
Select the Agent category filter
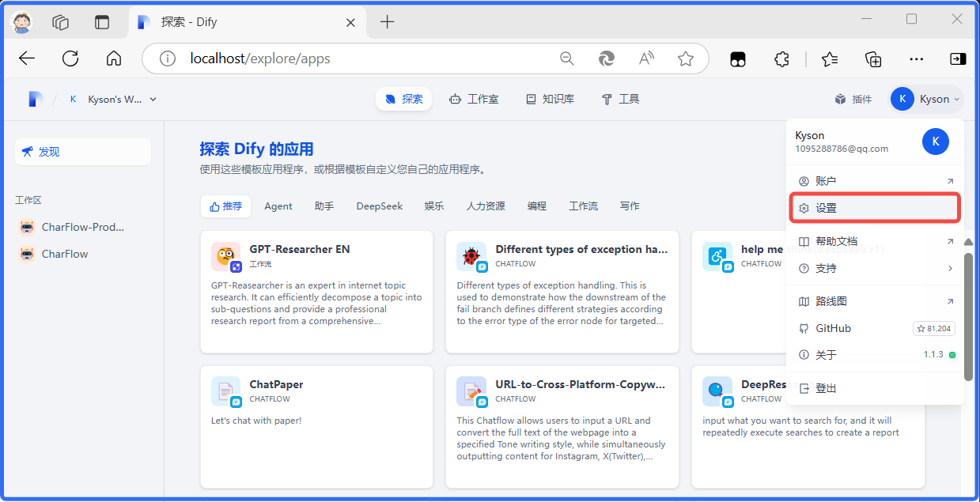(278, 206)
